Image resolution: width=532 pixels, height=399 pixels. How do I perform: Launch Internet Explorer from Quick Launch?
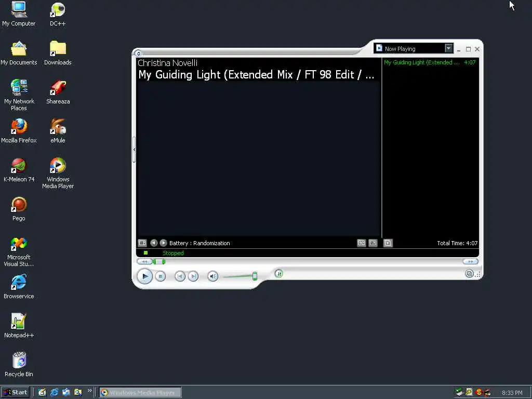[54, 393]
